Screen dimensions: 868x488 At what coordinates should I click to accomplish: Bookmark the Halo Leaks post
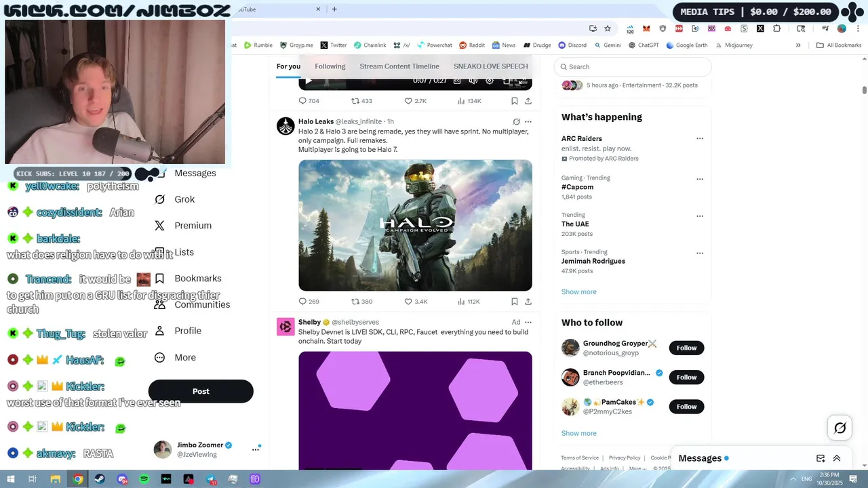515,302
